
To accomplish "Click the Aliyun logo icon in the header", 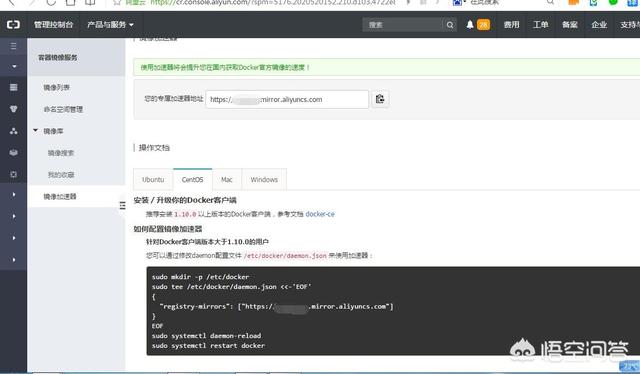I will (x=13, y=24).
